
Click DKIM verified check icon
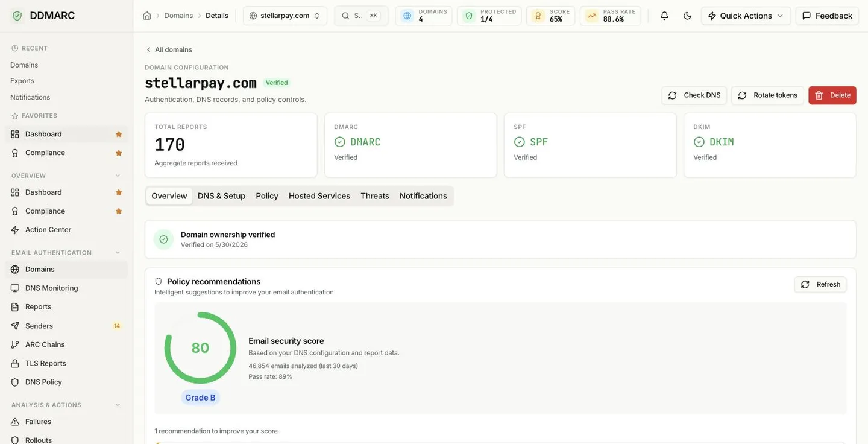tap(699, 142)
